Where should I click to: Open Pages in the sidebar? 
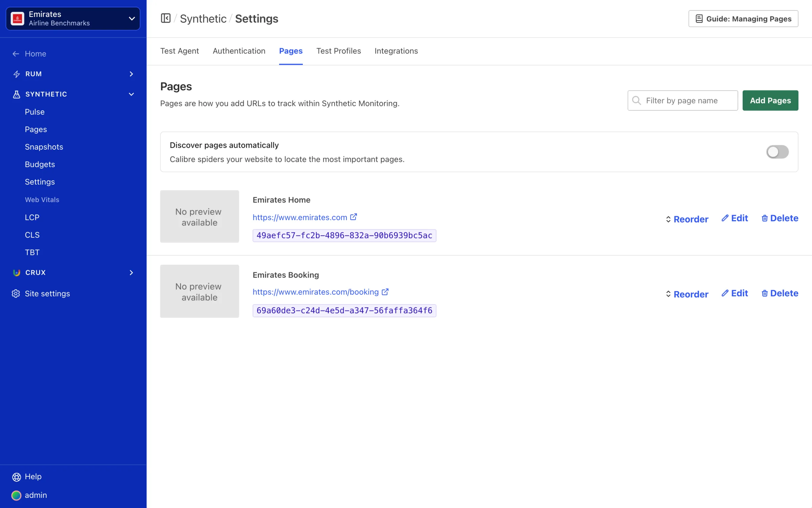point(36,129)
